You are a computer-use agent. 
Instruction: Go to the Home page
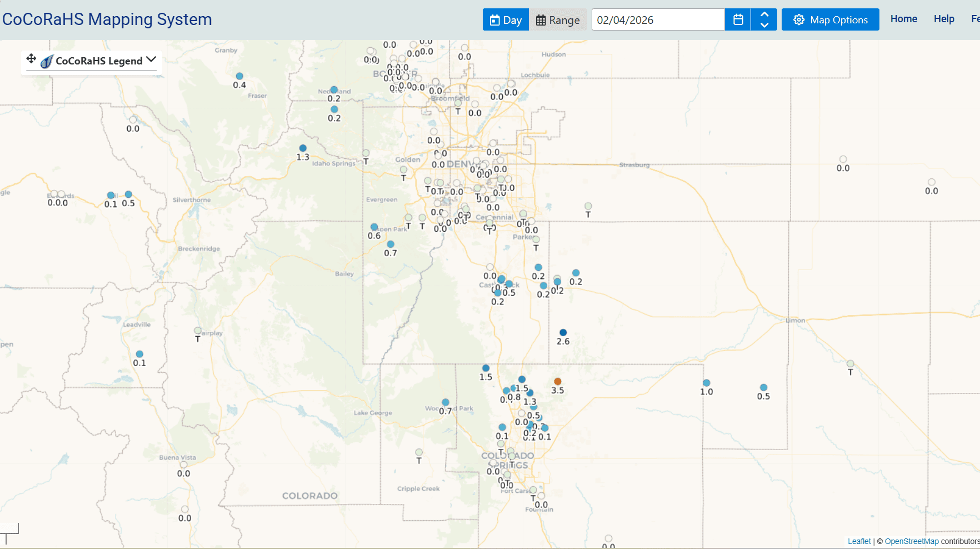click(904, 19)
